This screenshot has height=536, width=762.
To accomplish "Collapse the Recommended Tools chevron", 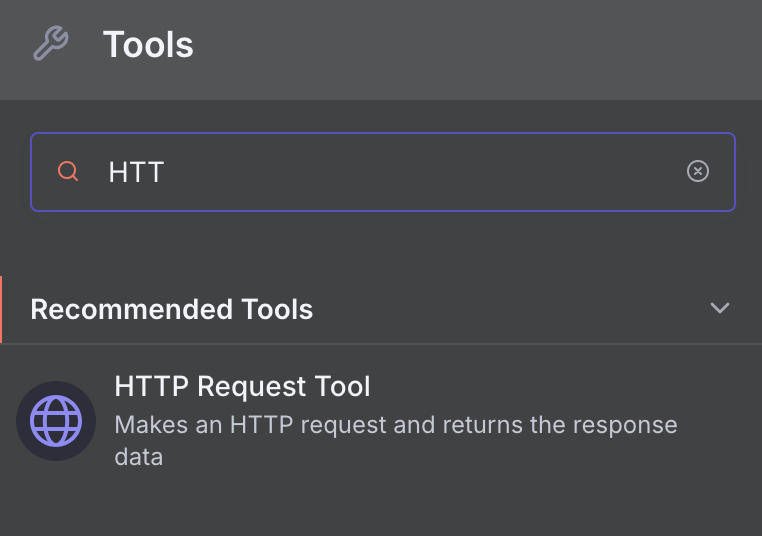I will coord(720,308).
